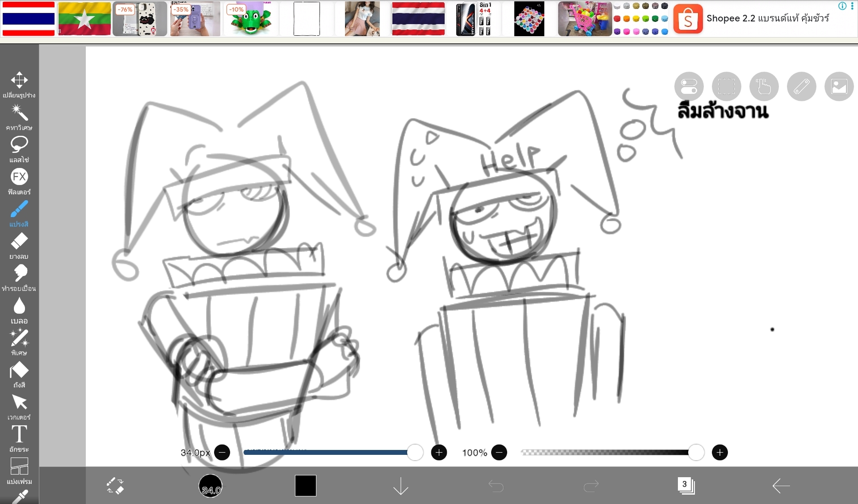This screenshot has width=858, height=504.
Task: Select the Lasso tool
Action: coord(19,145)
